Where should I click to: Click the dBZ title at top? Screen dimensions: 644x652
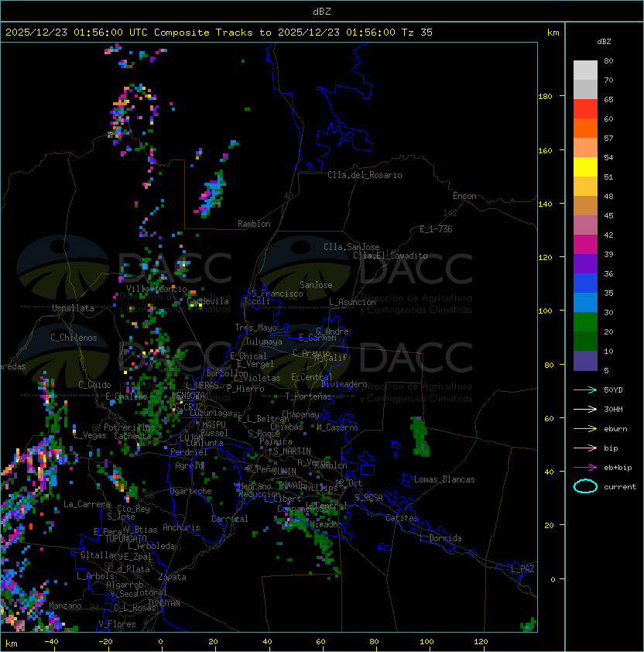coord(322,12)
